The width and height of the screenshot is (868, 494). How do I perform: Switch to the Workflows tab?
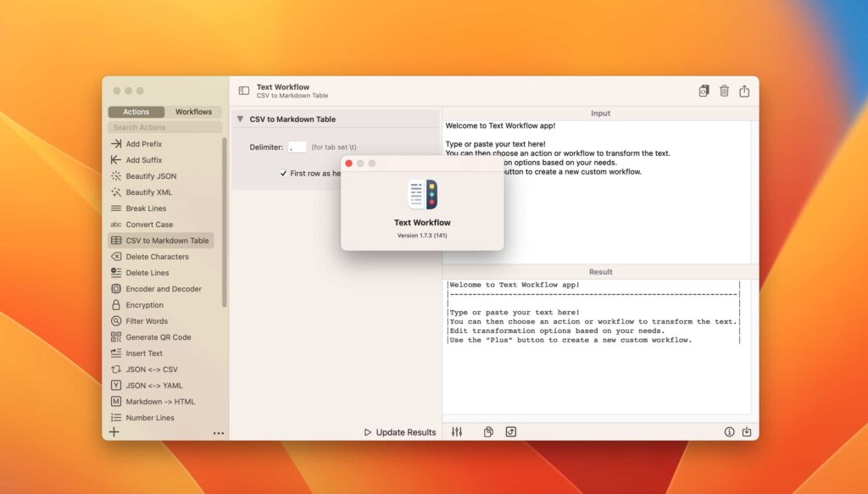193,111
